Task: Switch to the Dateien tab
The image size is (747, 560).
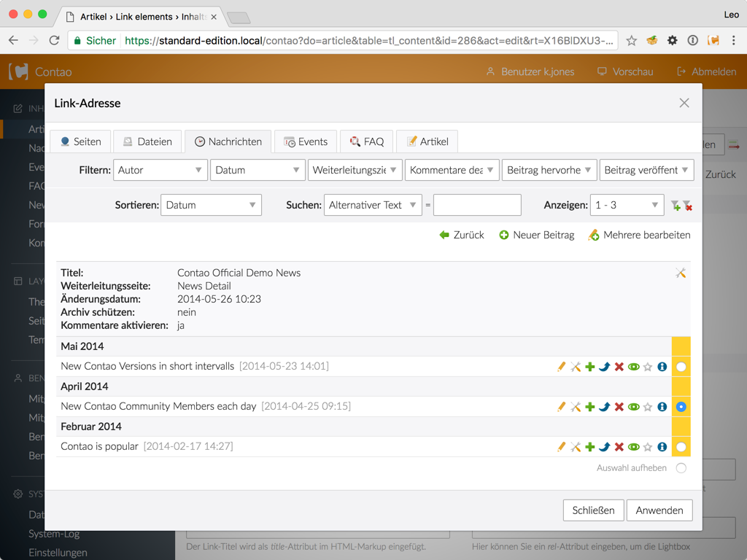Action: coord(147,141)
